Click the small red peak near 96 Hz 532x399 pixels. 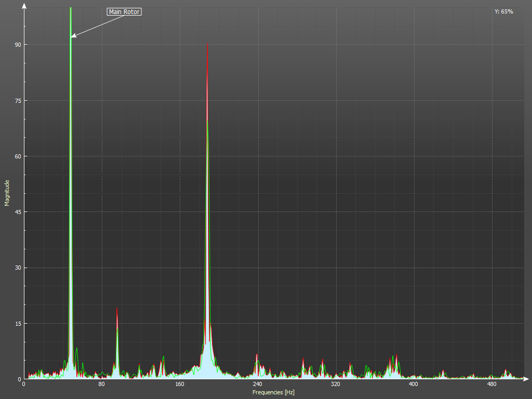116,309
